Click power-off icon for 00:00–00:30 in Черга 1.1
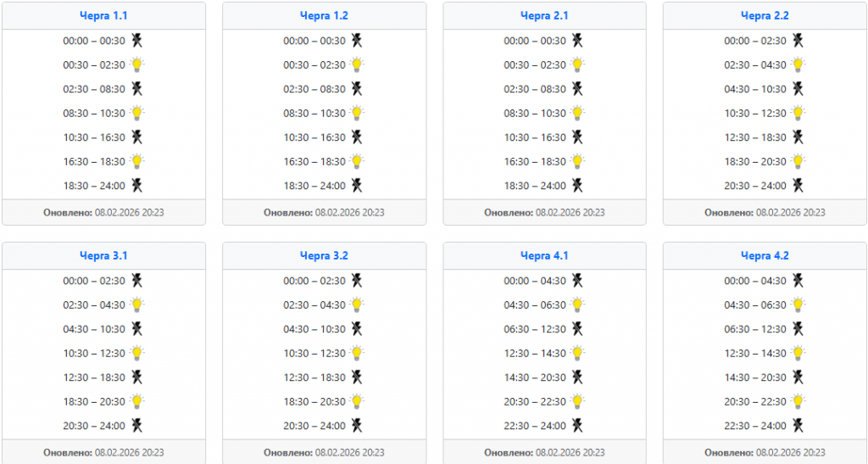 point(136,41)
